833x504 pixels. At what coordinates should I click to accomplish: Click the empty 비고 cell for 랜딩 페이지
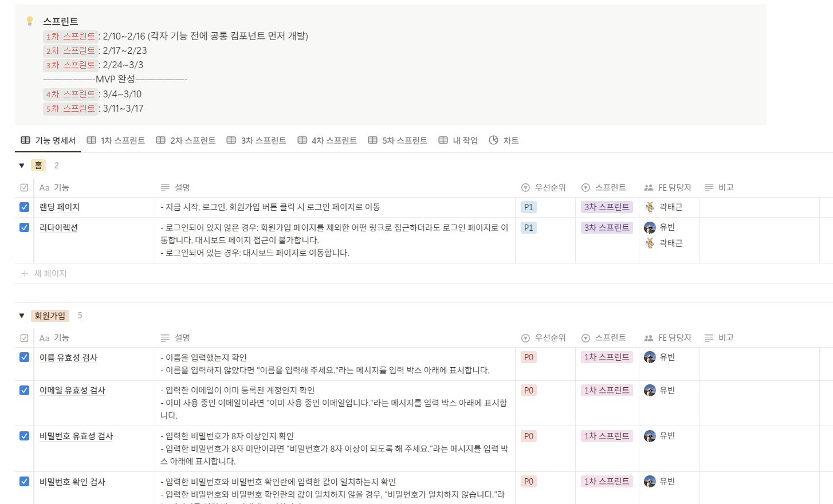coord(759,207)
